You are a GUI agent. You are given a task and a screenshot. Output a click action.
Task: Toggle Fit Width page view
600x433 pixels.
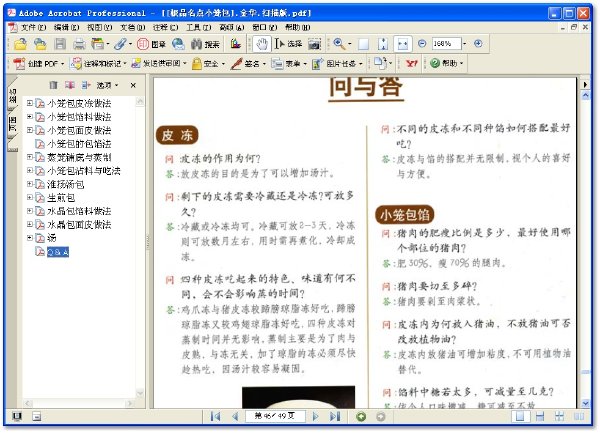[x=403, y=44]
